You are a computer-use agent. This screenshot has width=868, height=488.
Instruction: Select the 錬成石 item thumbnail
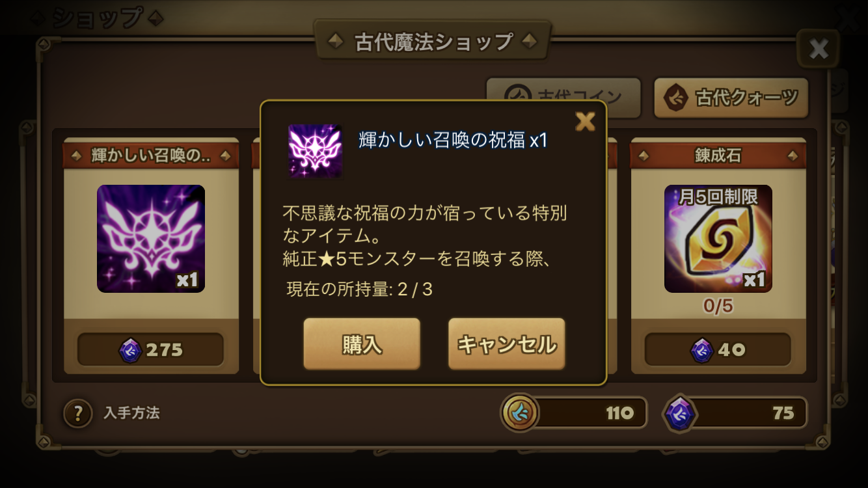[x=718, y=239]
